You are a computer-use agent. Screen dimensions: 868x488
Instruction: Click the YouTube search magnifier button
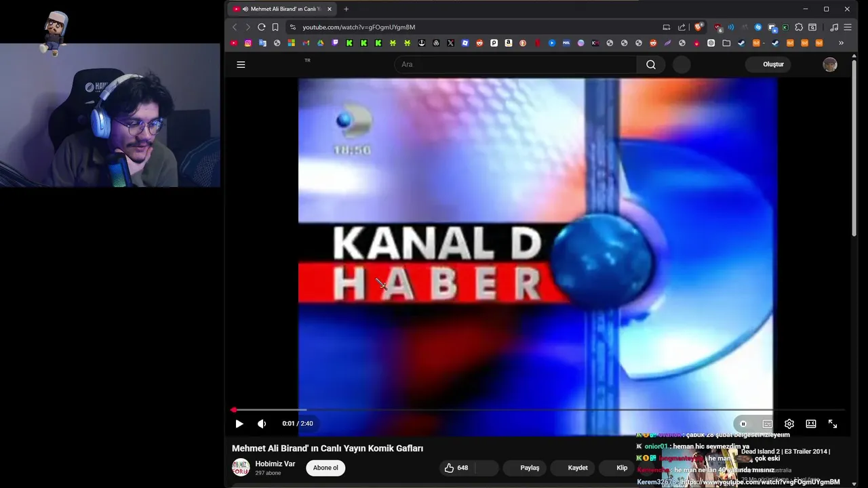(651, 64)
